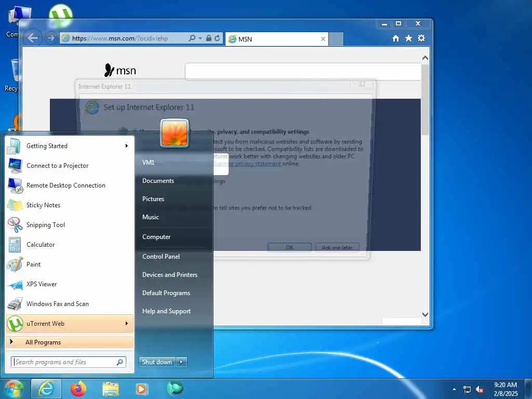Click the uTorrent Web icon in Start menu
Image resolution: width=532 pixels, height=399 pixels.
[15, 324]
